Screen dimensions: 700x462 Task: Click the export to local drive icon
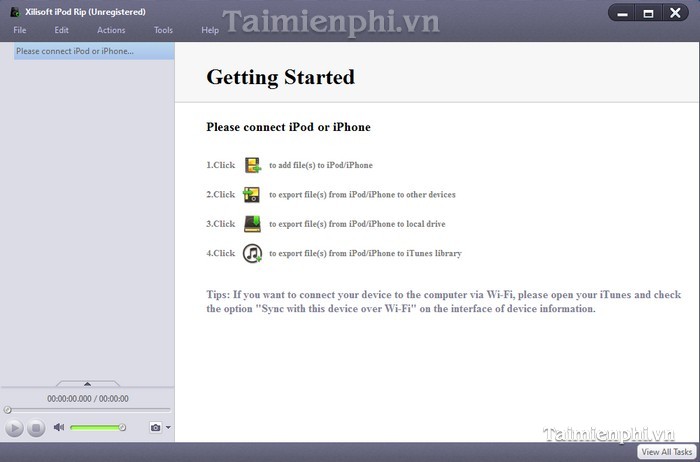click(252, 224)
